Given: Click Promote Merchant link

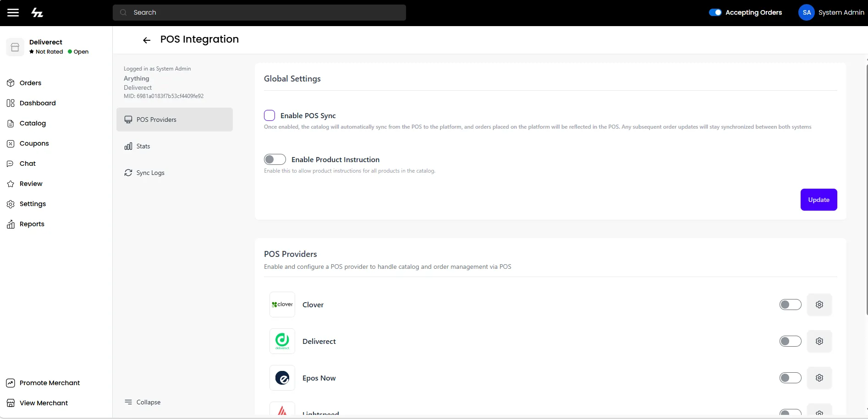Looking at the screenshot, I should click(x=43, y=383).
